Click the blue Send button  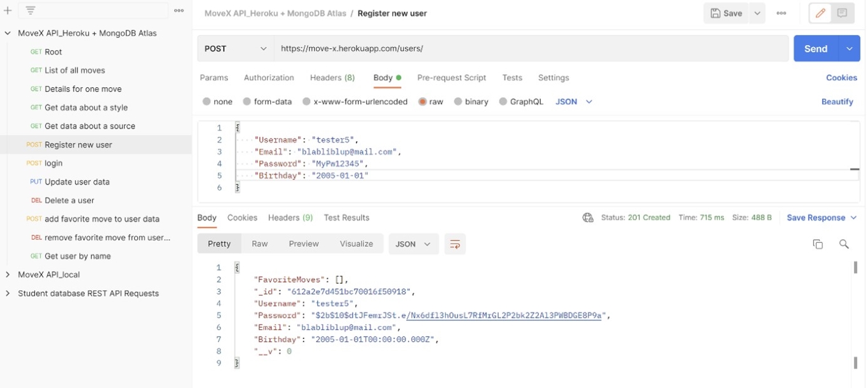816,48
